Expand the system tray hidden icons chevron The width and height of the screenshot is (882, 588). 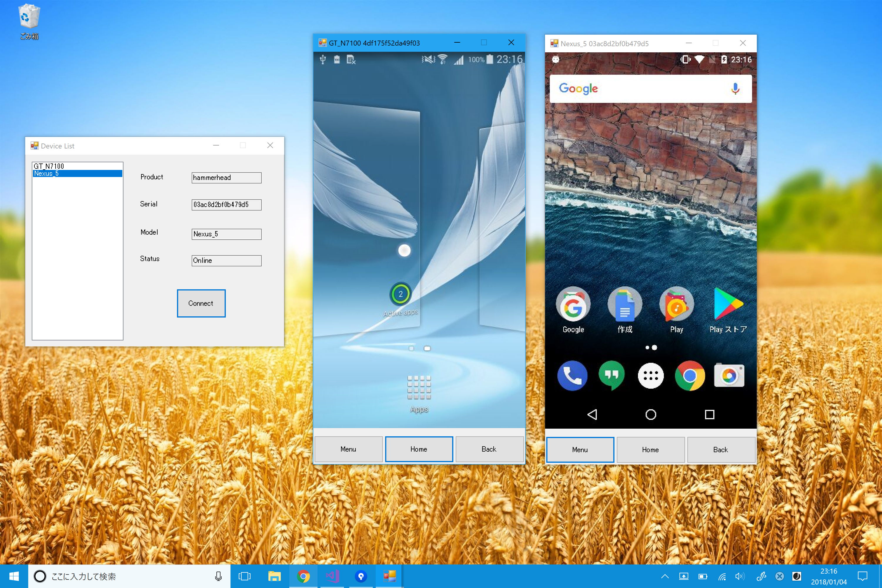point(665,576)
